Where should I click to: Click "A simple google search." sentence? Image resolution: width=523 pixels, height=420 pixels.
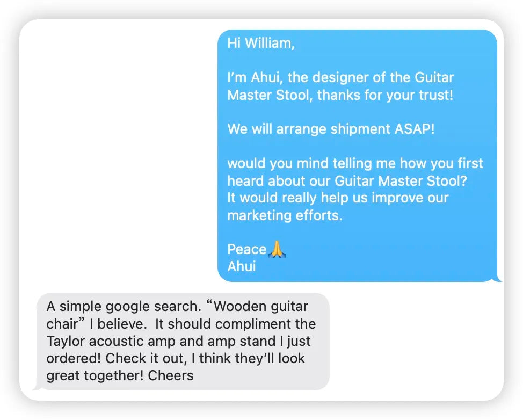pyautogui.click(x=123, y=307)
